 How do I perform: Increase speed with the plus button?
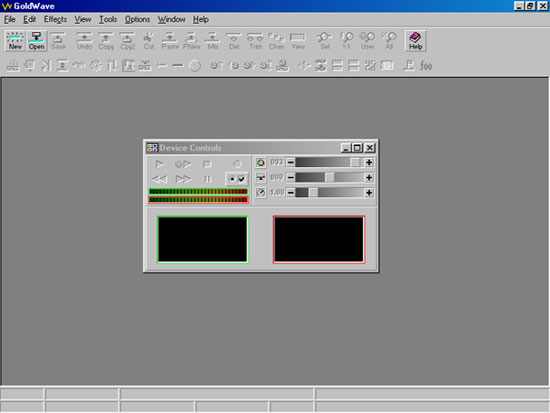369,193
